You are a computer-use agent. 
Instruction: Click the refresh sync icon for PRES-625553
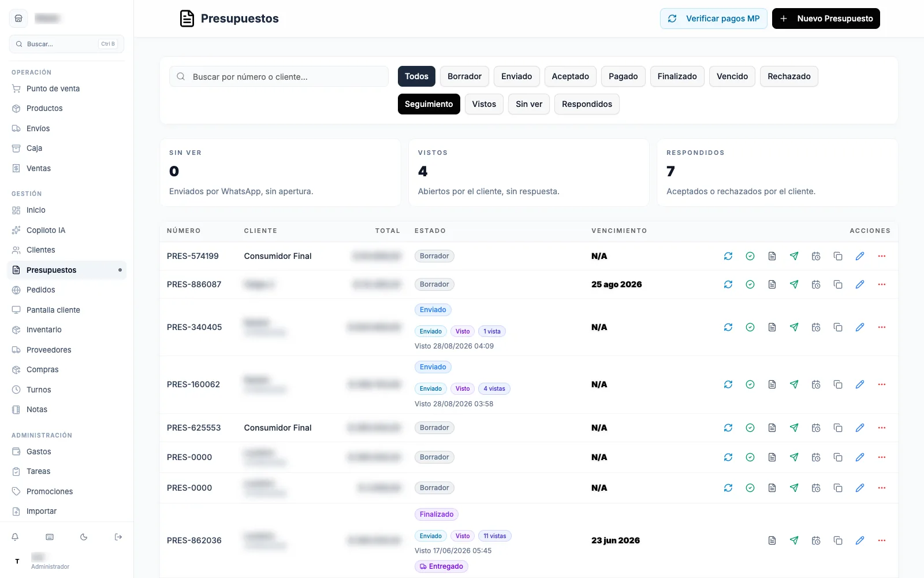coord(728,428)
